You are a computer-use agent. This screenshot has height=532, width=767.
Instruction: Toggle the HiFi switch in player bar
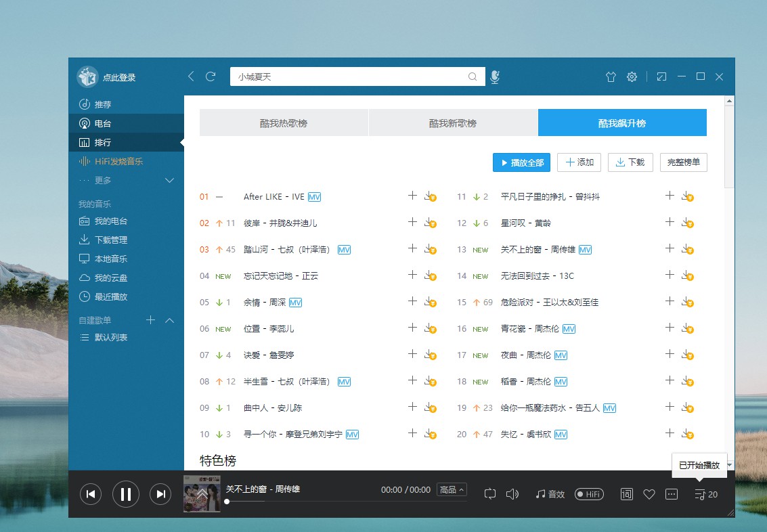click(589, 494)
